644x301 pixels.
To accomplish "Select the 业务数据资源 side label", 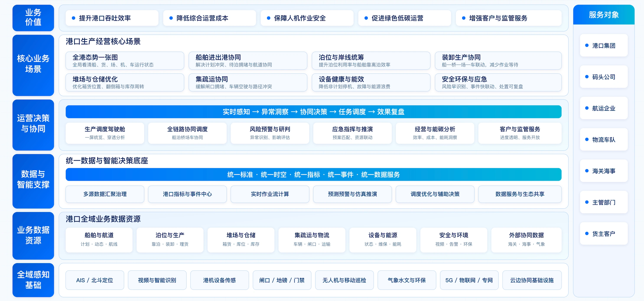I will coord(33,236).
